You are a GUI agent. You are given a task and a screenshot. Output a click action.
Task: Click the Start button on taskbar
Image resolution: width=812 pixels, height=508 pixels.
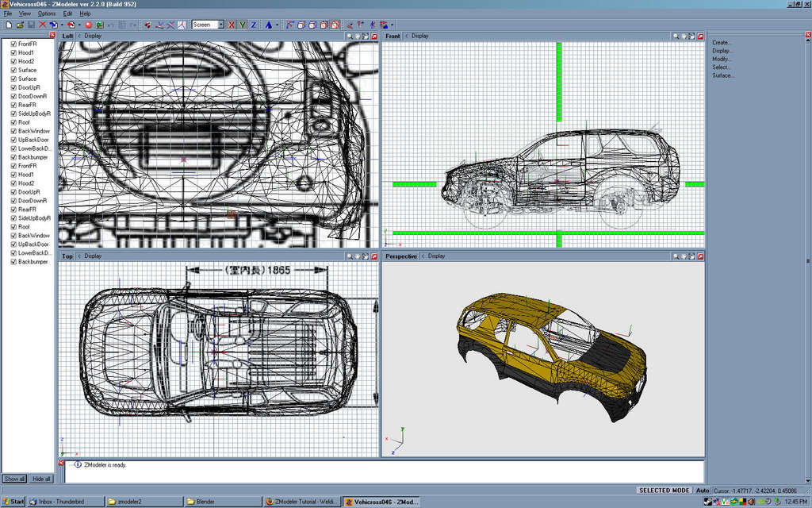13,502
